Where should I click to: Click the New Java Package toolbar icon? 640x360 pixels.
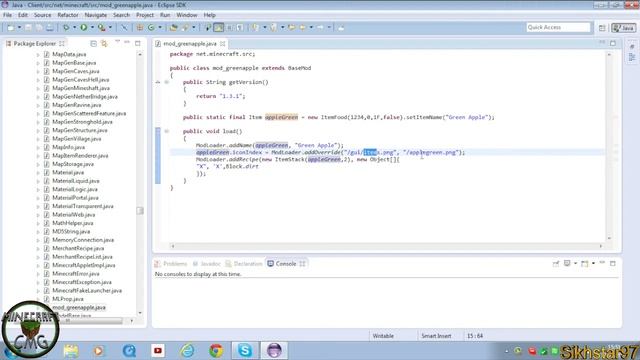[140, 27]
